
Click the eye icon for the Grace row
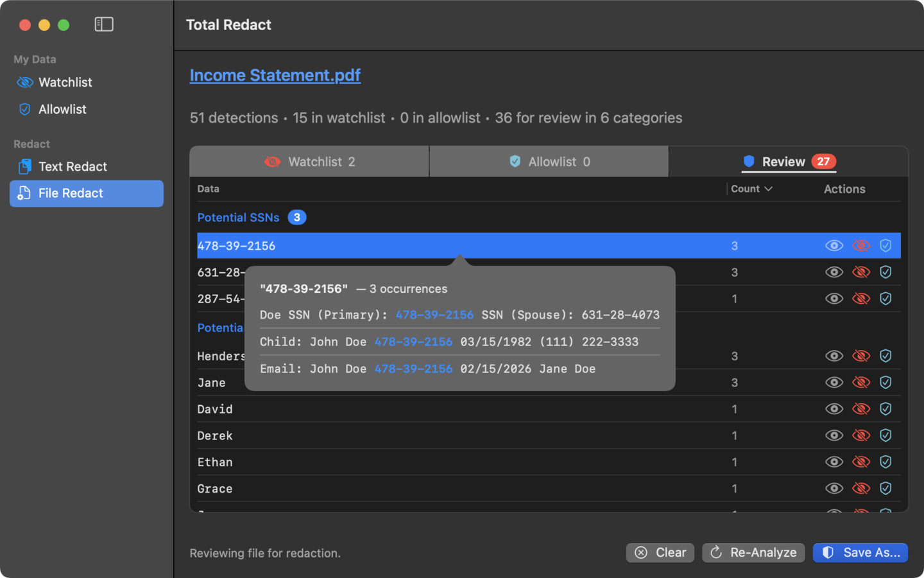[834, 489]
